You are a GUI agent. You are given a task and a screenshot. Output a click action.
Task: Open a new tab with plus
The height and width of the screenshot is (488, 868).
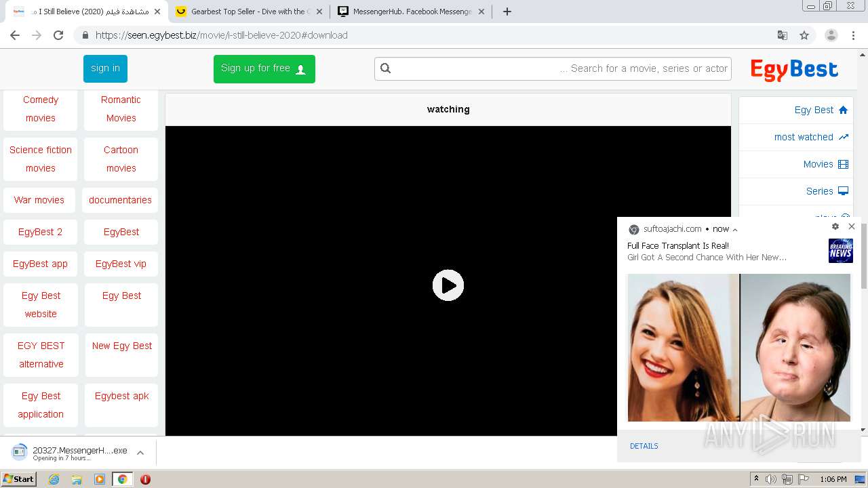507,12
